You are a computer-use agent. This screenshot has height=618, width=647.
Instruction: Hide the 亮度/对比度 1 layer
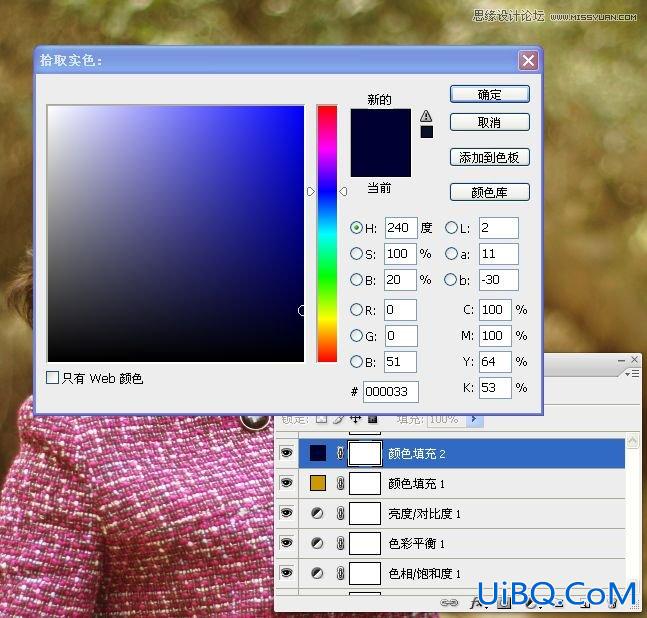286,513
